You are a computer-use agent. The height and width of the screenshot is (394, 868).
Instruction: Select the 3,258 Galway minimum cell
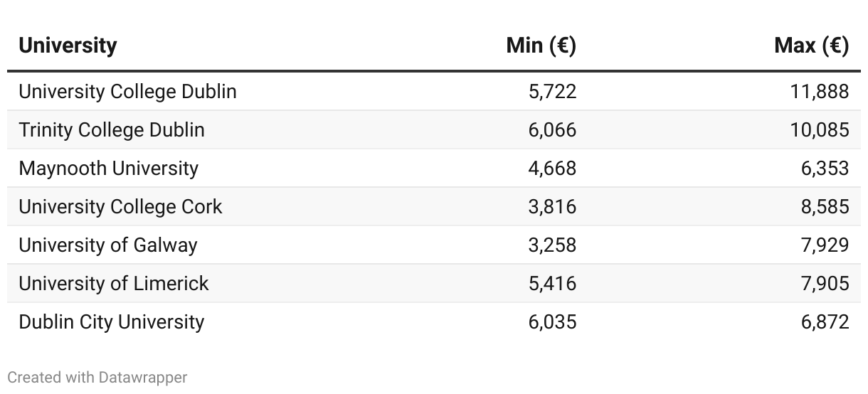point(553,245)
